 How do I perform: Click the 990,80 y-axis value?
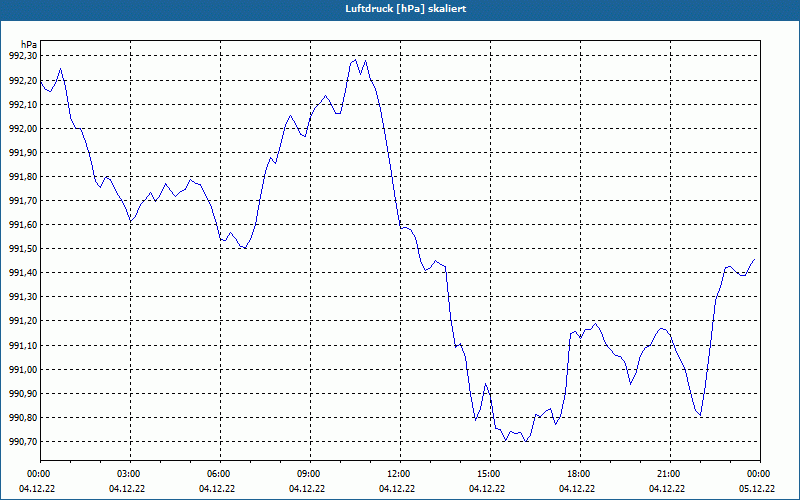[23, 417]
